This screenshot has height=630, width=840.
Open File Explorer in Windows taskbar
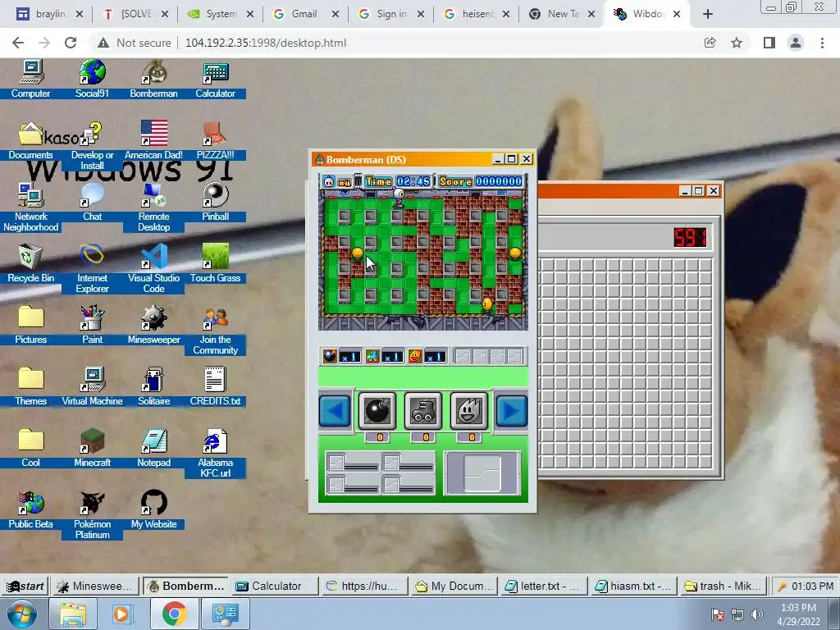73,614
